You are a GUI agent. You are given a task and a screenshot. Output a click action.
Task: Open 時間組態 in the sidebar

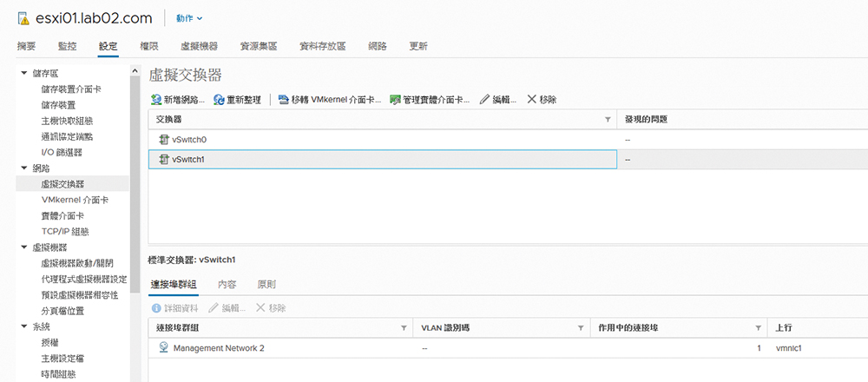tap(58, 374)
